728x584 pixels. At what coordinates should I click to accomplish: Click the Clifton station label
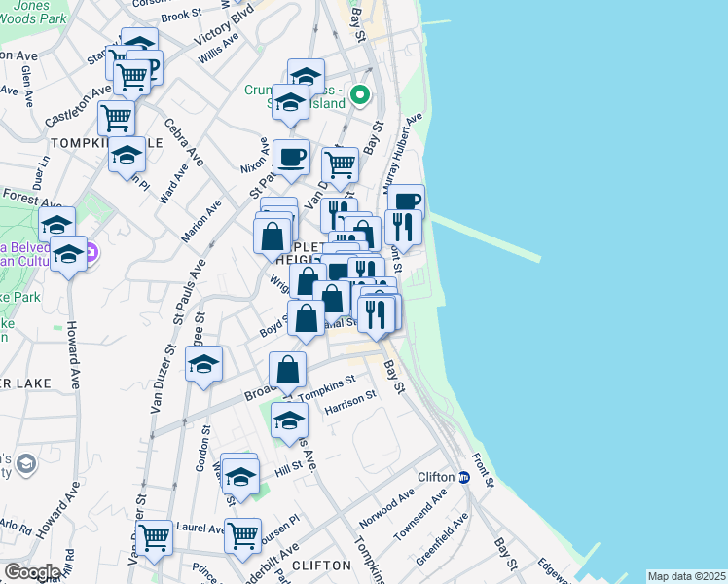pyautogui.click(x=436, y=477)
